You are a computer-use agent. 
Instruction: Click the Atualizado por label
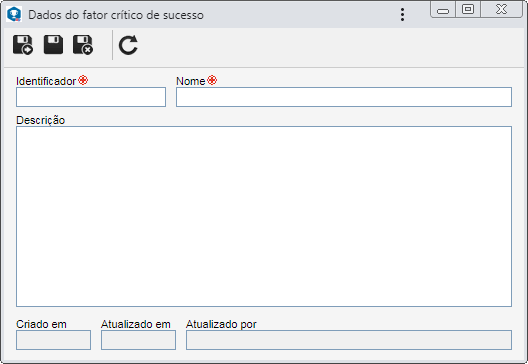[221, 324]
